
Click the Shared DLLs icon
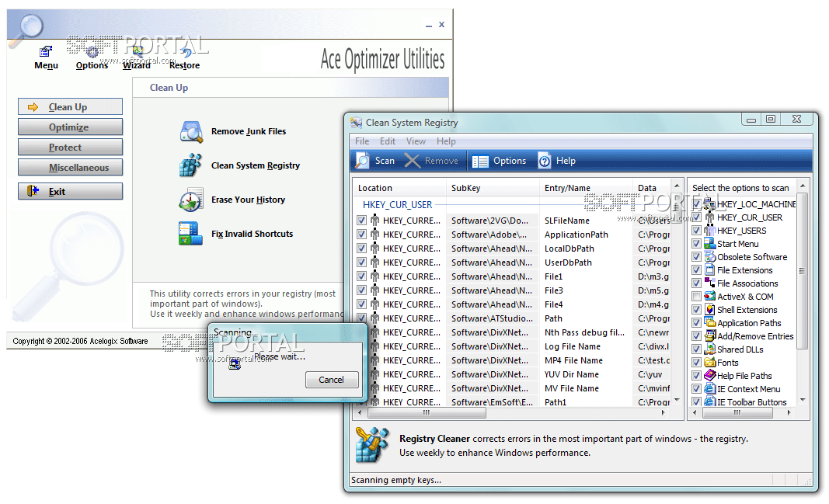(709, 349)
